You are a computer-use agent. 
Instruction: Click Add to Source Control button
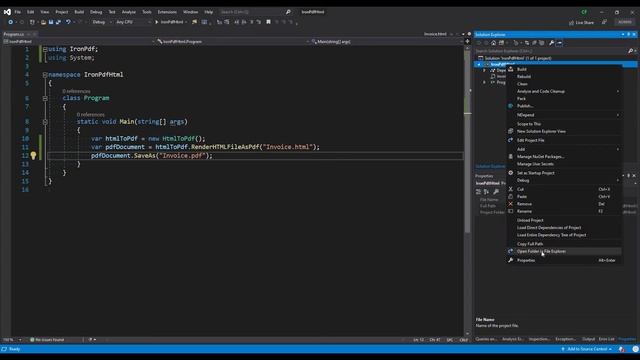point(587,349)
